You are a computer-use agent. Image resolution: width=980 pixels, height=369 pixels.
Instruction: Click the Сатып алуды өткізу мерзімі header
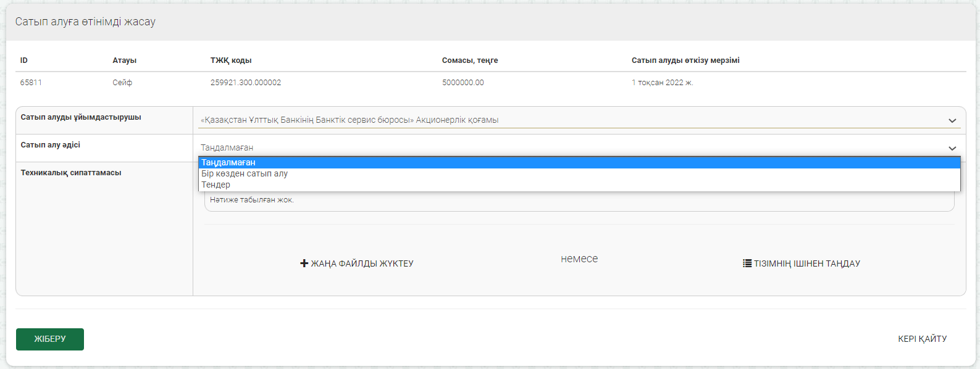[x=685, y=60]
